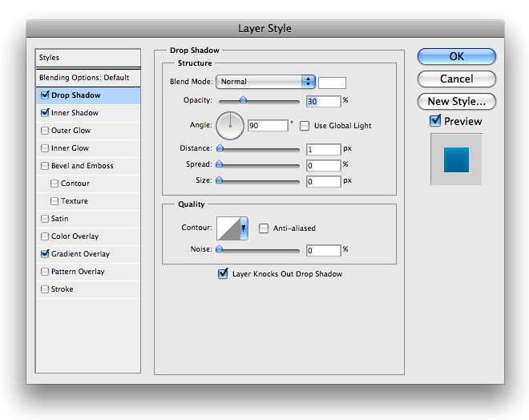Click the Spread value field
This screenshot has width=529, height=420.
(324, 165)
